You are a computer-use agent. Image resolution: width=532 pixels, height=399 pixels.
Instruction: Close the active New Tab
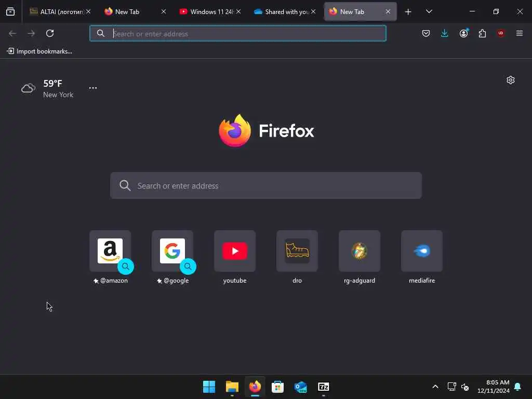[388, 11]
